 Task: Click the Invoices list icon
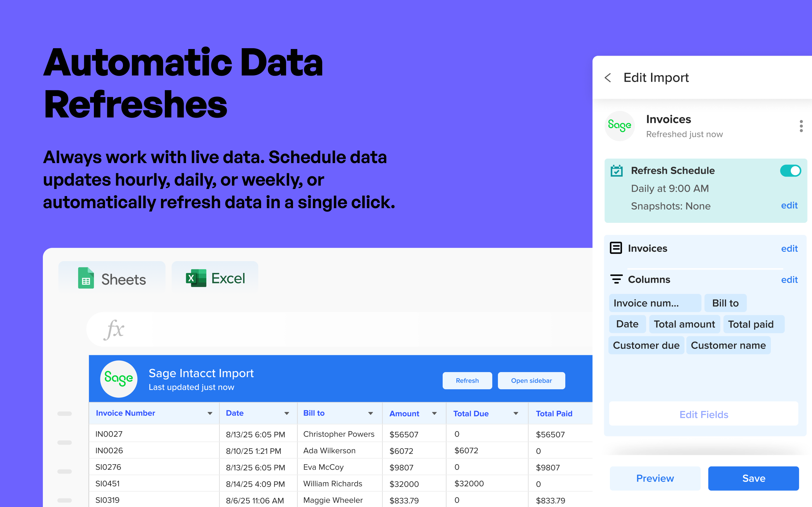616,248
